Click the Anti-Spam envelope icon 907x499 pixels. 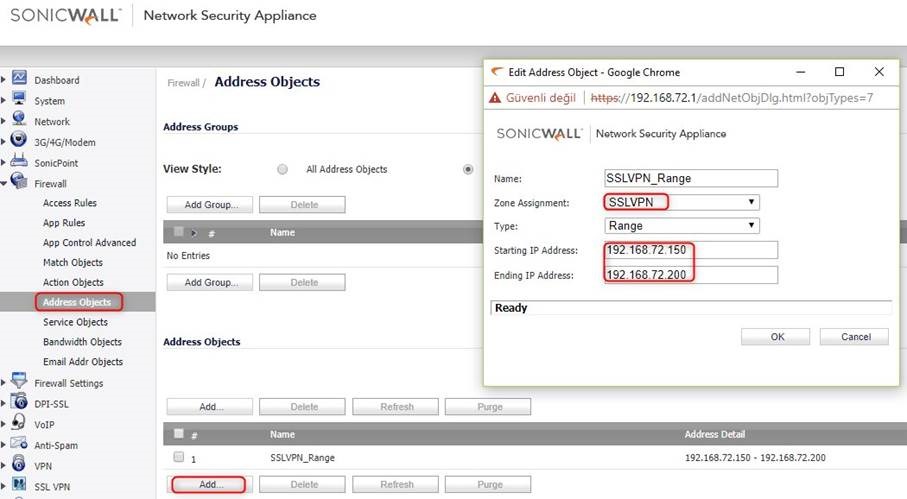19,443
